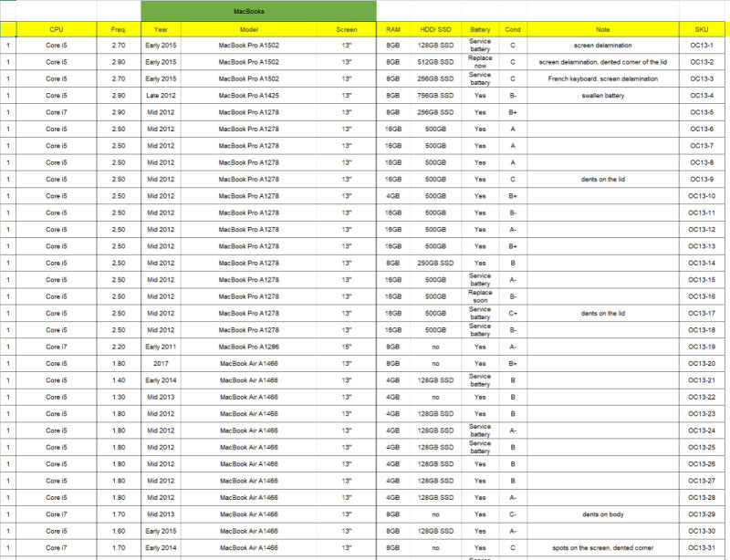730x560 pixels.
Task: Click the SKU column header cell
Action: (702, 29)
